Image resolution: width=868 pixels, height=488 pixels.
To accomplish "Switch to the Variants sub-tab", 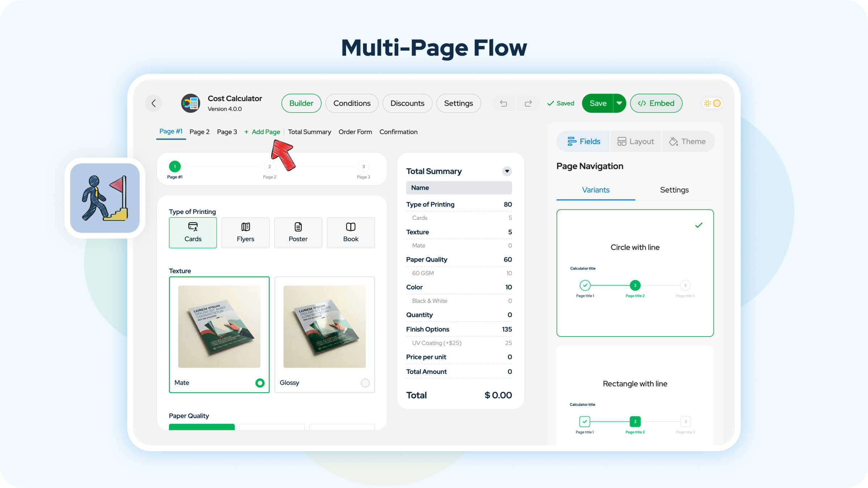I will (596, 190).
